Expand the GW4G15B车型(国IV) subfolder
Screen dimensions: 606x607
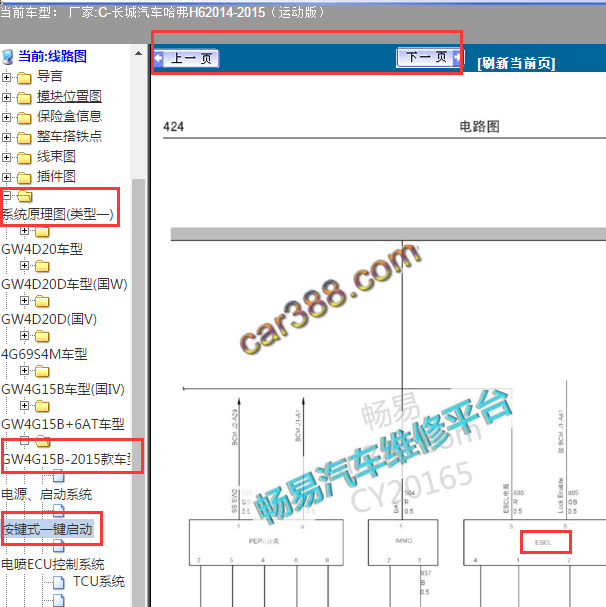(x=24, y=370)
